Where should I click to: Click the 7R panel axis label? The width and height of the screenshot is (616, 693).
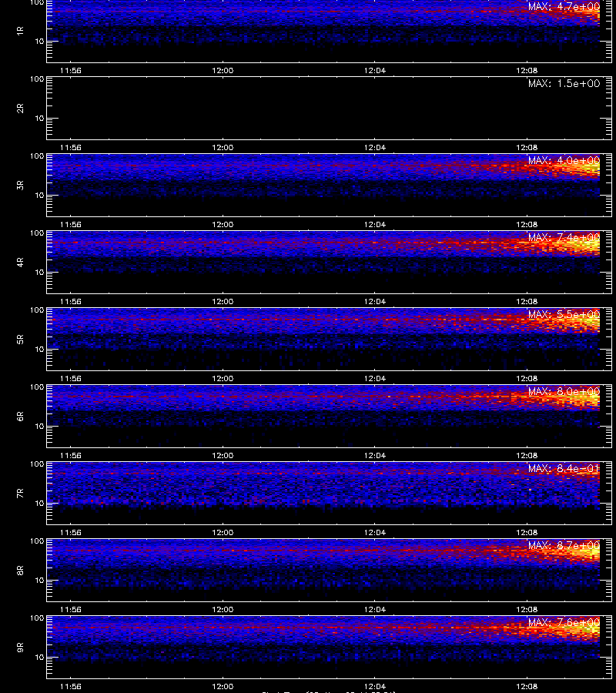tap(20, 494)
